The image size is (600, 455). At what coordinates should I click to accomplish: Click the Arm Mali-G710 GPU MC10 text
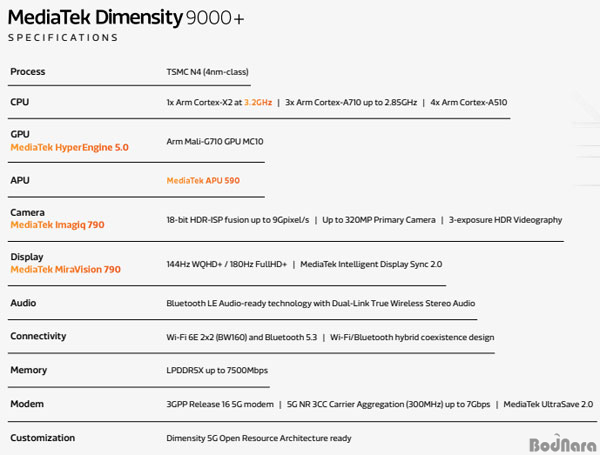pos(215,142)
